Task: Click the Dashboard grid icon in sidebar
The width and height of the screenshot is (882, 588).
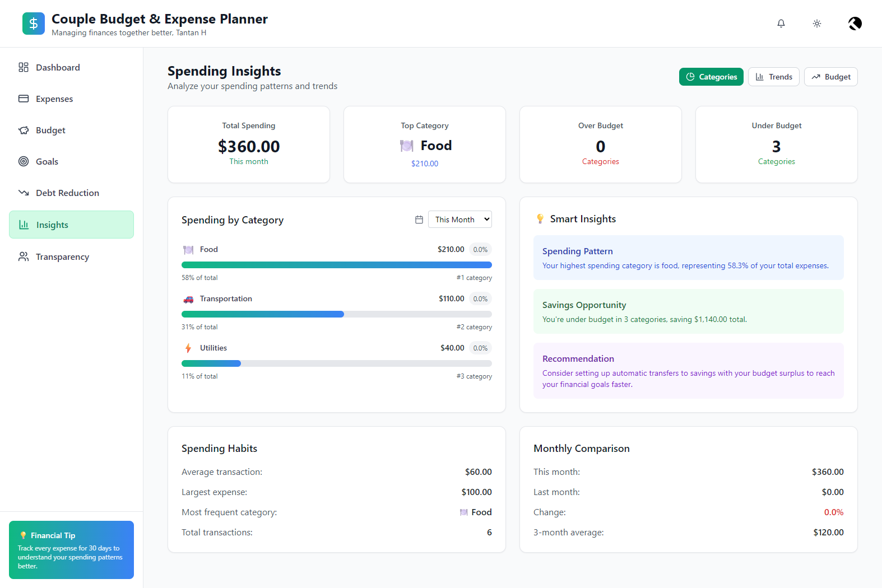Action: pos(24,67)
